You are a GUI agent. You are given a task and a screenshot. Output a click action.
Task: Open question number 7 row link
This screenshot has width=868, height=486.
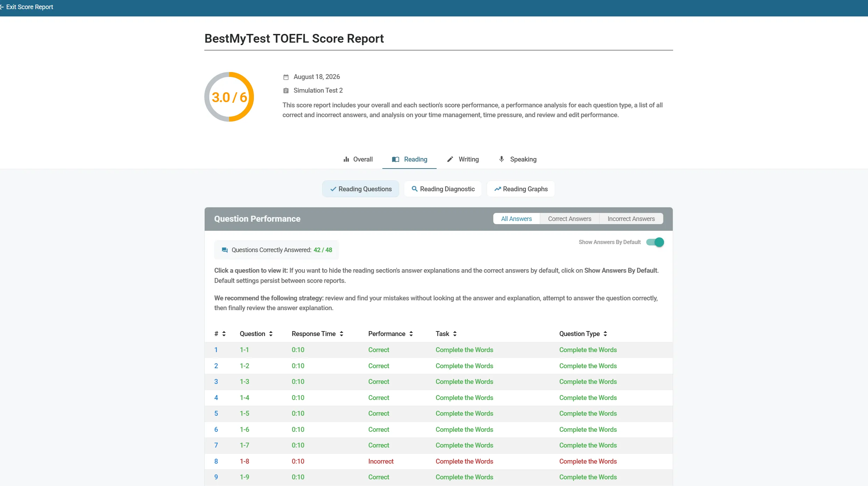pos(216,445)
